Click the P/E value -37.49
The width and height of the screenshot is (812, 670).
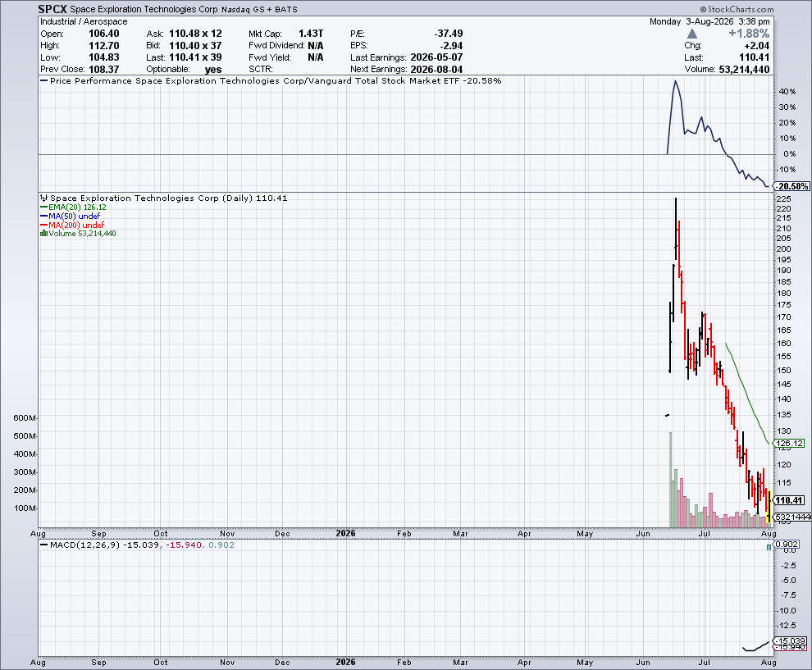click(x=449, y=34)
